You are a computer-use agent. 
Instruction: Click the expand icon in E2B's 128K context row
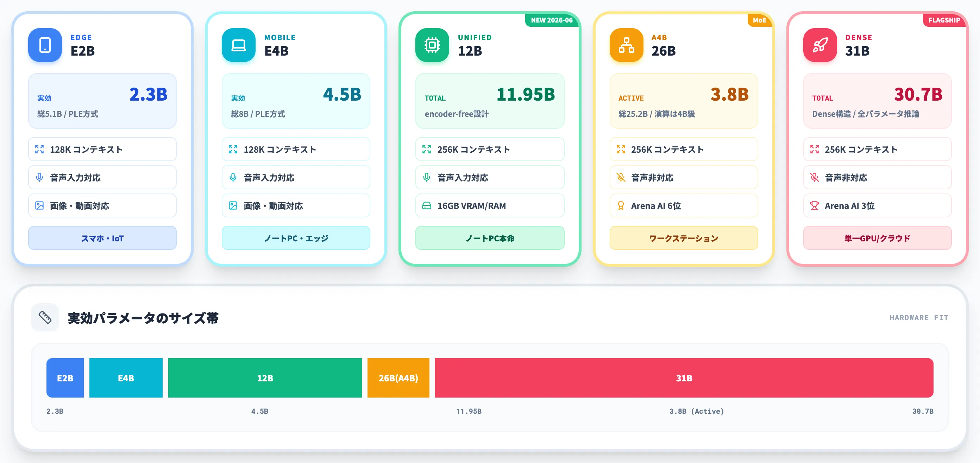tap(39, 150)
